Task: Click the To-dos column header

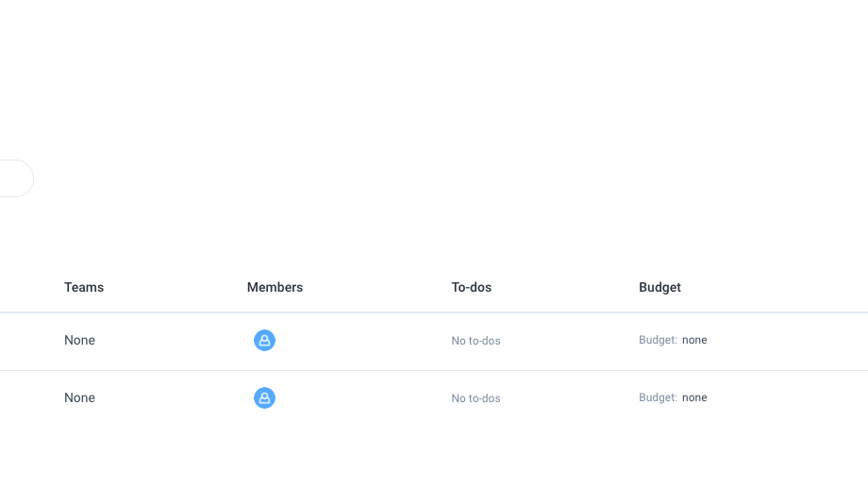Action: coord(471,287)
